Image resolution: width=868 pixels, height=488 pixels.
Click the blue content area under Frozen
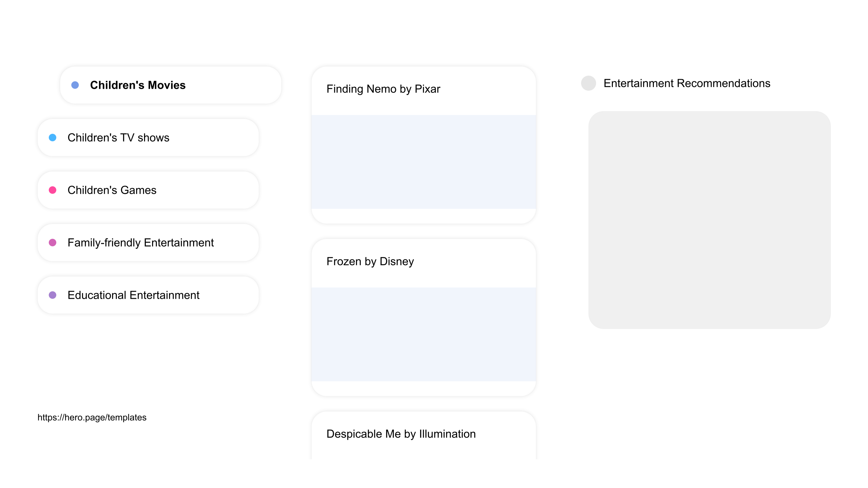[423, 334]
